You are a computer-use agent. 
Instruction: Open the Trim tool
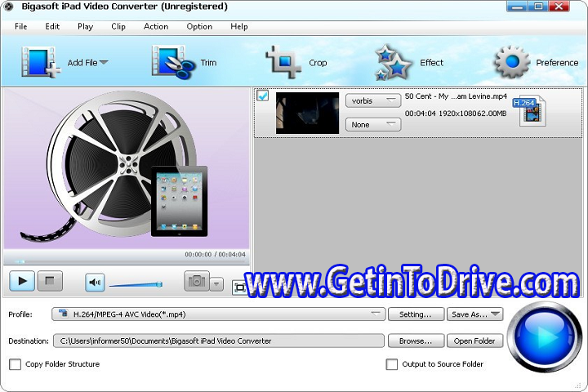pyautogui.click(x=184, y=62)
